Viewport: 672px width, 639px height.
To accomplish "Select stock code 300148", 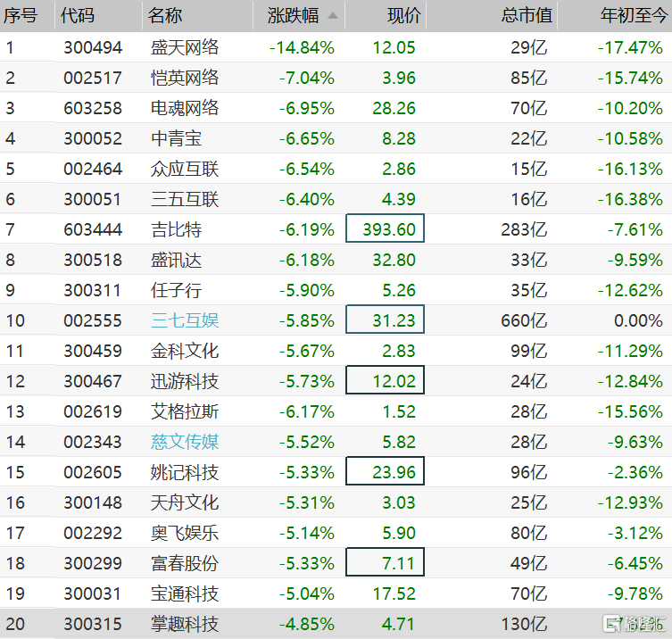I will [x=93, y=502].
